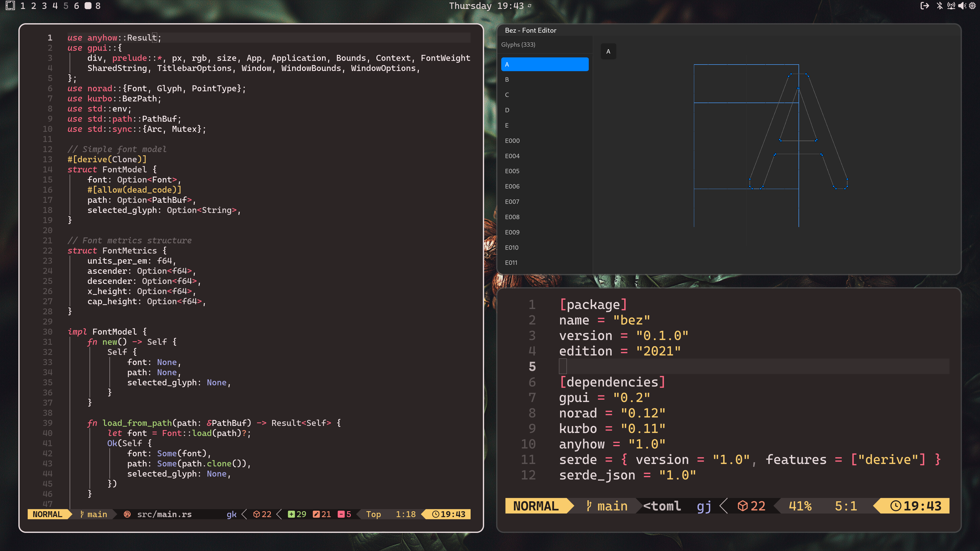Select glyph B in the glyph list
Image resolution: width=980 pixels, height=551 pixels.
[x=507, y=80]
